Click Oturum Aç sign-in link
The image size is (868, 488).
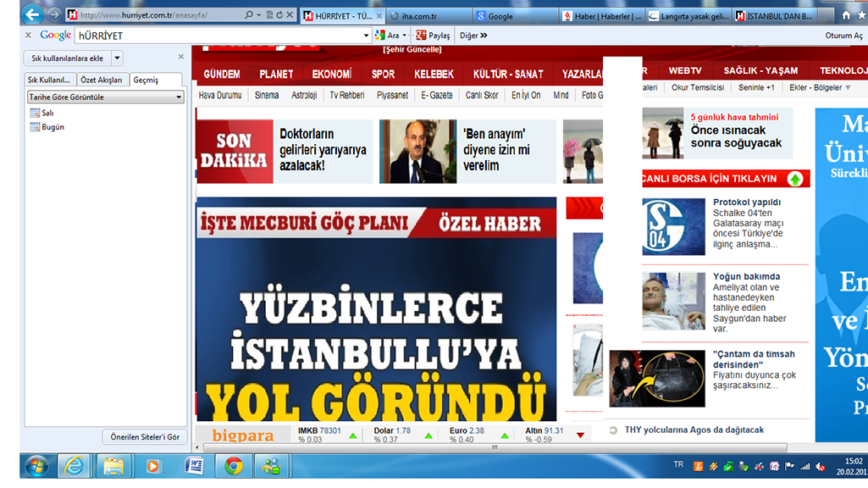click(x=843, y=36)
